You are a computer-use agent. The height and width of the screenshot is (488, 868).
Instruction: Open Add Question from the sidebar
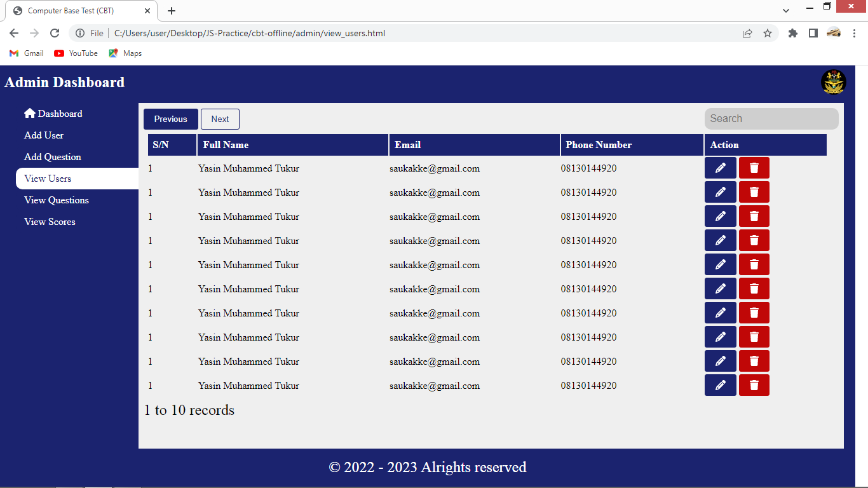53,157
